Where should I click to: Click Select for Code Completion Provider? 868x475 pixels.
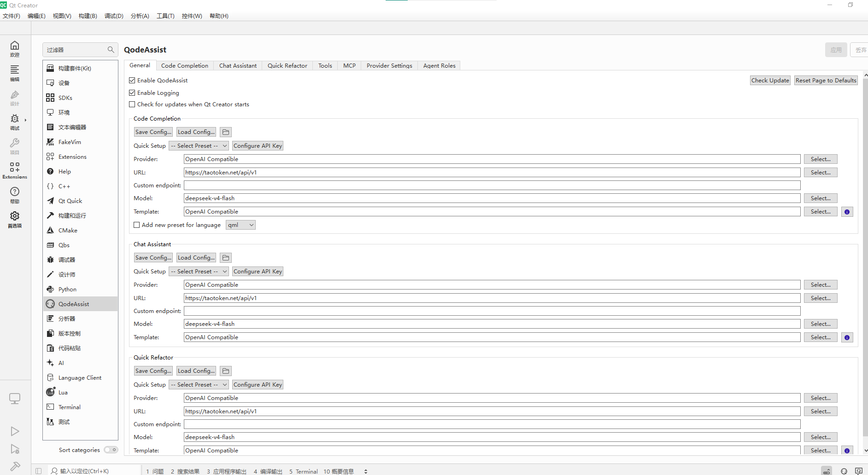point(821,159)
